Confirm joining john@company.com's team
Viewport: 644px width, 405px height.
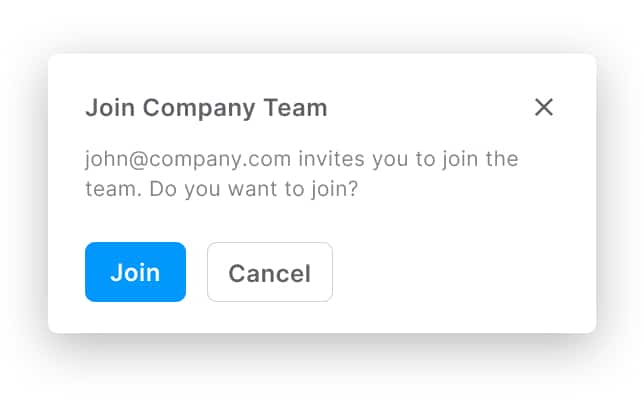tap(135, 272)
